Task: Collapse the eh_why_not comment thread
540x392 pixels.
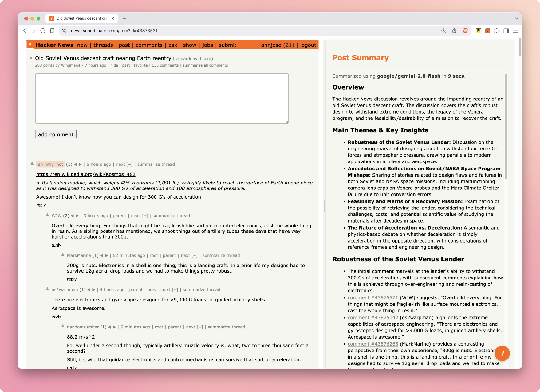Action: pos(130,165)
